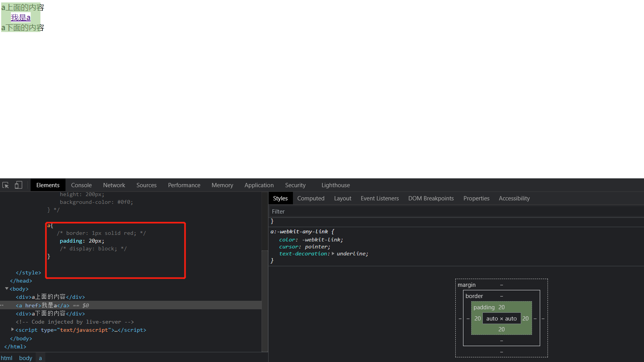
Task: Click the a下面的内容 text on page
Action: (x=23, y=28)
